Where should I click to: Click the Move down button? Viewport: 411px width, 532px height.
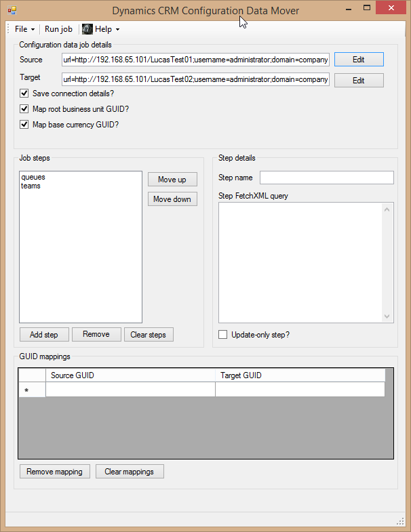pyautogui.click(x=172, y=199)
